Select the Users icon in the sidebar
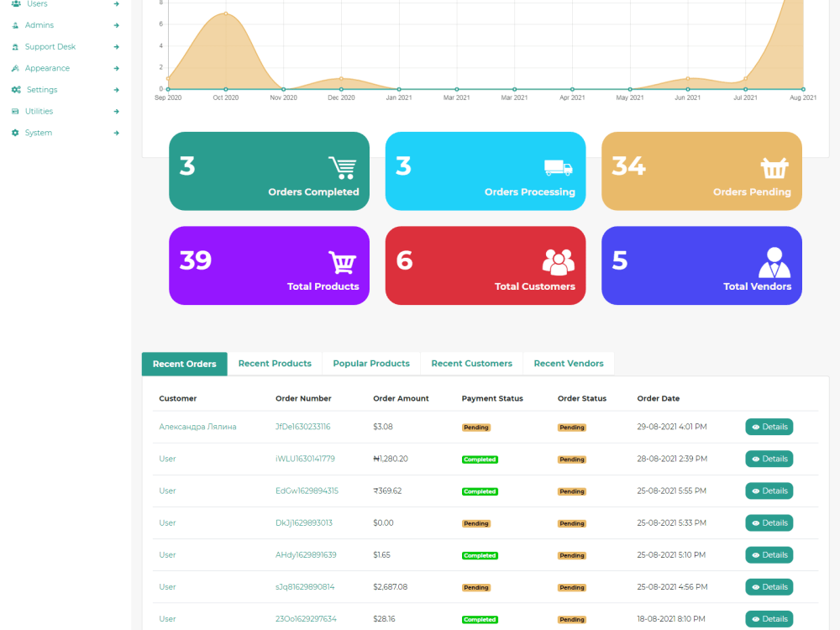 click(x=16, y=4)
